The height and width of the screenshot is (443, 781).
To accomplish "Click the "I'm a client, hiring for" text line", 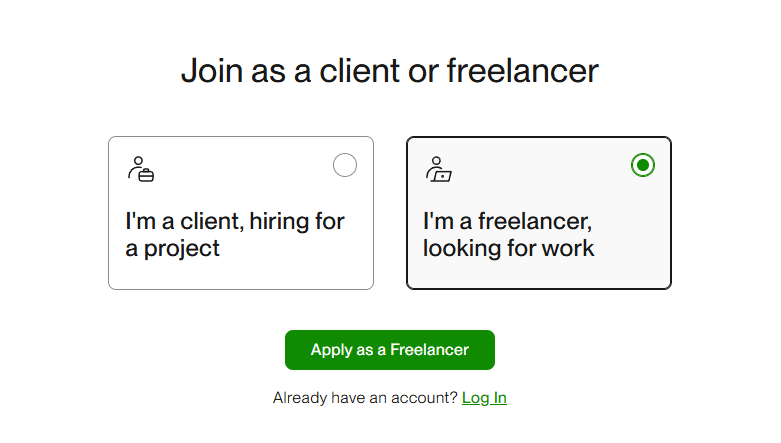I will (x=235, y=220).
